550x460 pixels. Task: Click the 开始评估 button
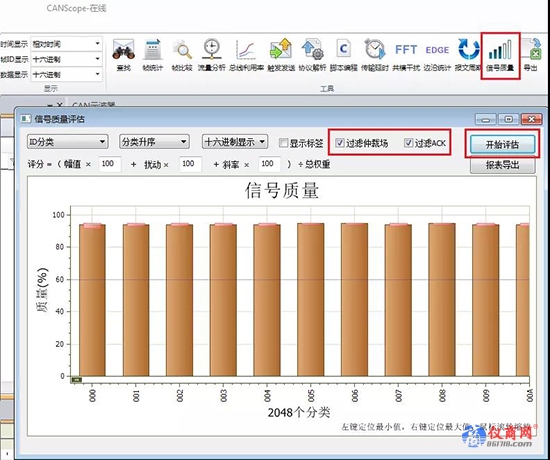click(502, 144)
